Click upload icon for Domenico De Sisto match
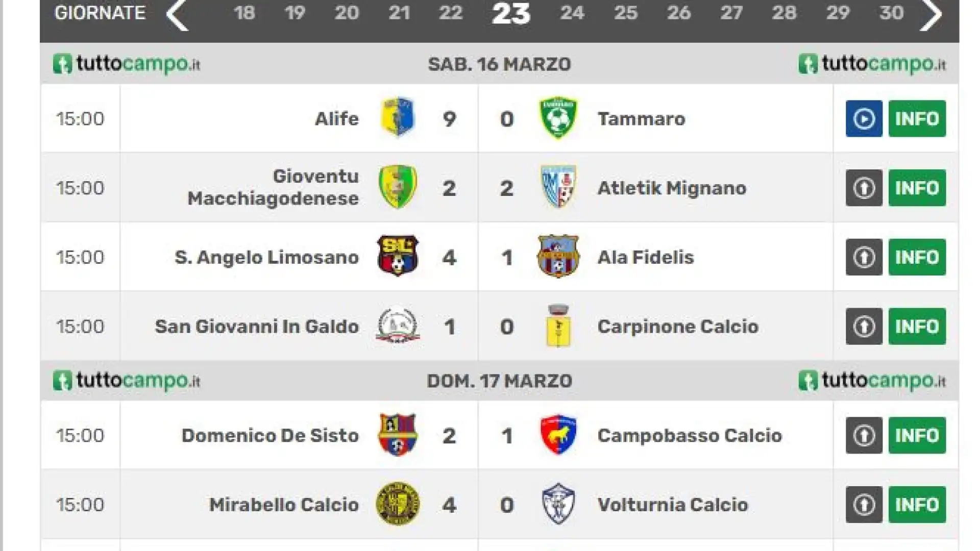980x551 pixels. coord(864,435)
